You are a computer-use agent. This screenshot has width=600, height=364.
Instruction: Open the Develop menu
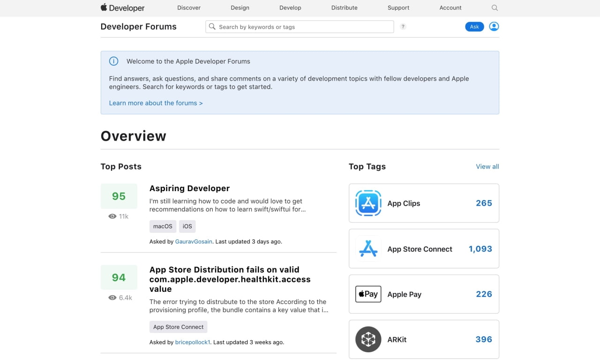tap(290, 8)
